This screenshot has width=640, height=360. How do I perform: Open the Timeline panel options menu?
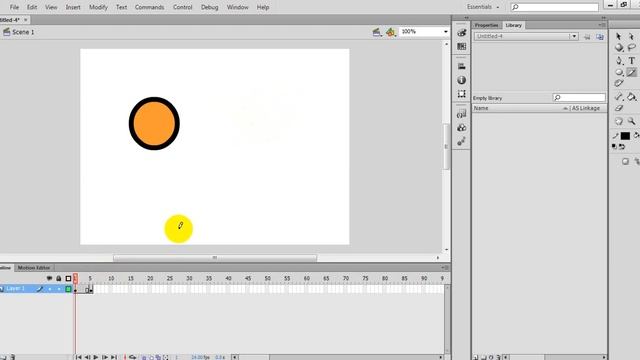coord(444,268)
